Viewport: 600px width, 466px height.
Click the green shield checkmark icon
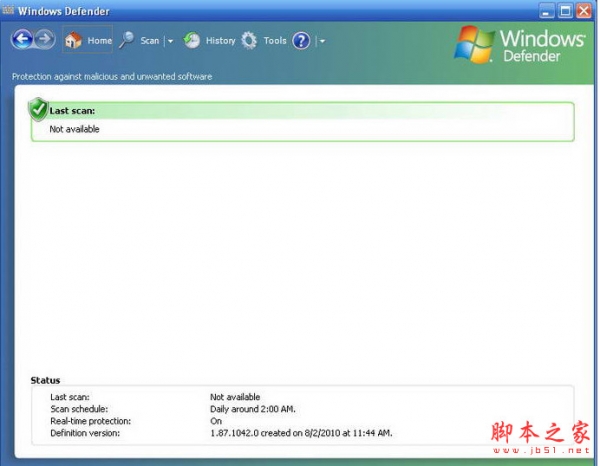pos(38,109)
